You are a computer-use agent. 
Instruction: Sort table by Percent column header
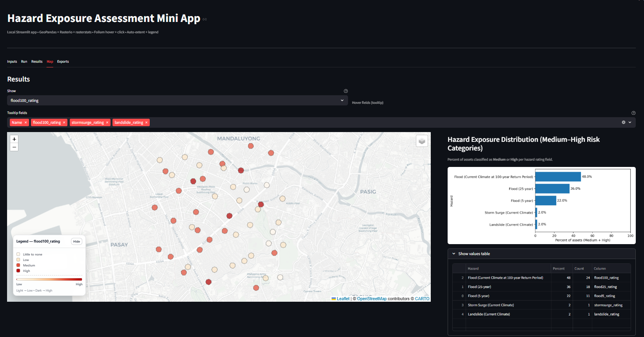[559, 268]
